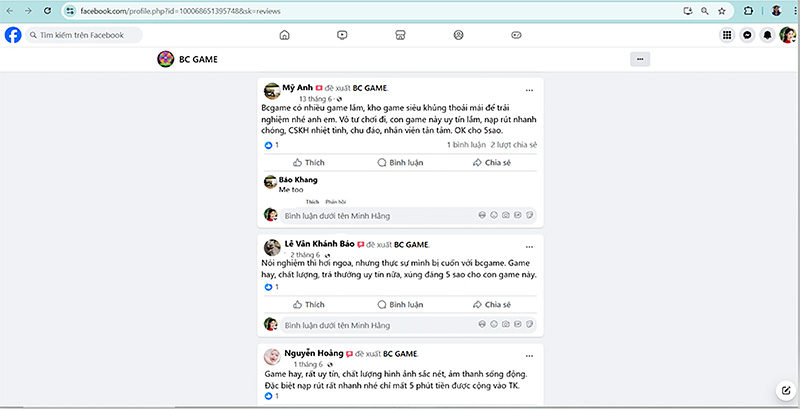This screenshot has width=800, height=409.
Task: Click Bình luận under Lê Văn Khánh Bảo's post
Action: point(400,304)
